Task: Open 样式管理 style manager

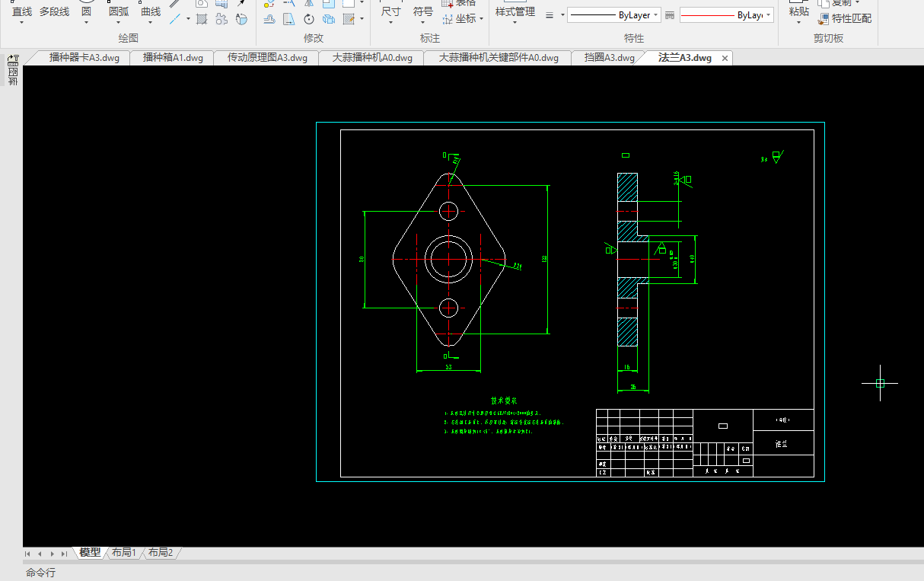Action: pyautogui.click(x=515, y=12)
